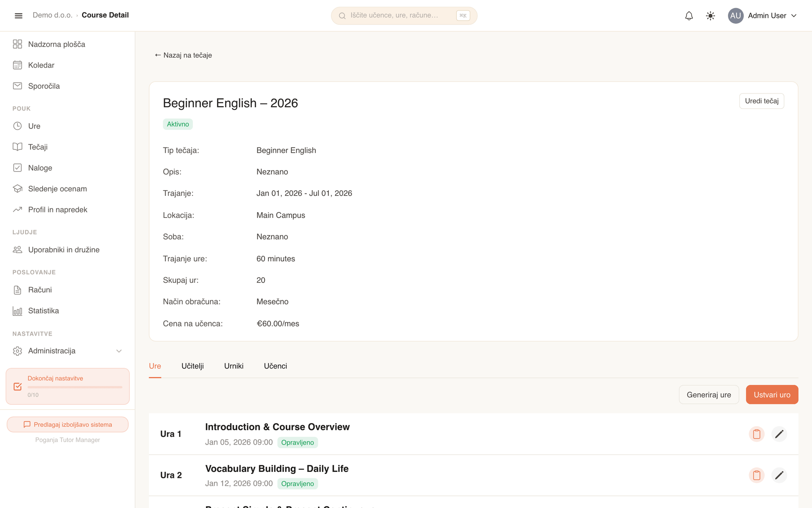Open Naloge checkbox icon
Image resolution: width=812 pixels, height=508 pixels.
pyautogui.click(x=17, y=168)
